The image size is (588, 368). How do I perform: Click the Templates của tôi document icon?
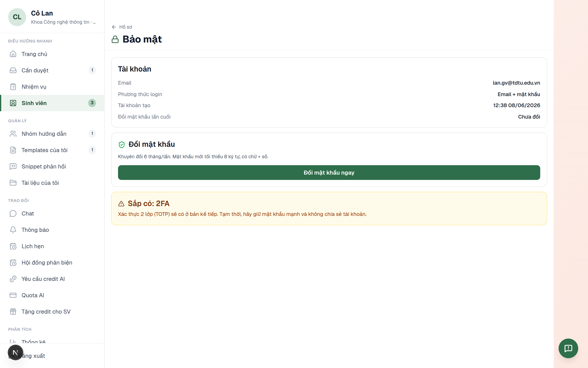click(13, 150)
